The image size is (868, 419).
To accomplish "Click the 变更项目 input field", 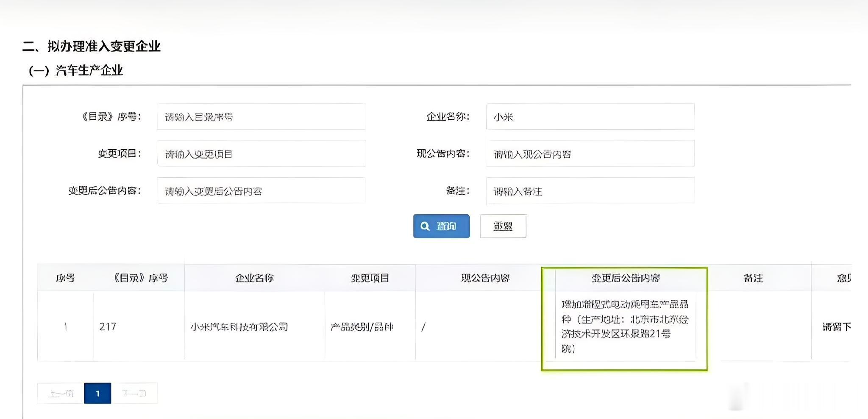I will (261, 154).
